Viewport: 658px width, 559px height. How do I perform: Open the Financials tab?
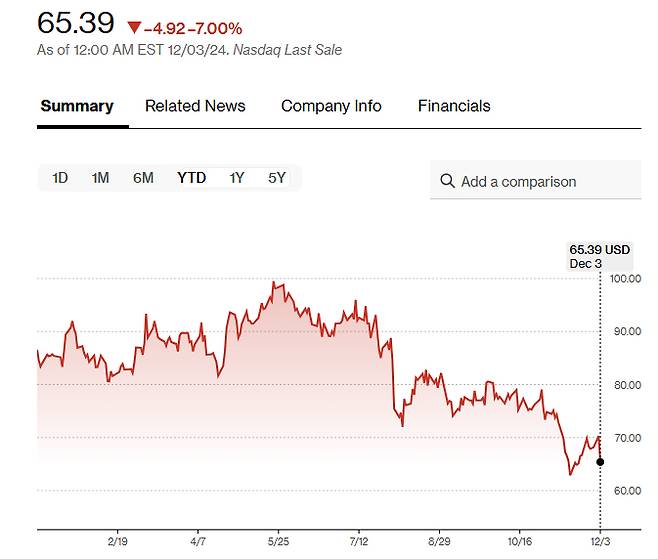point(454,106)
